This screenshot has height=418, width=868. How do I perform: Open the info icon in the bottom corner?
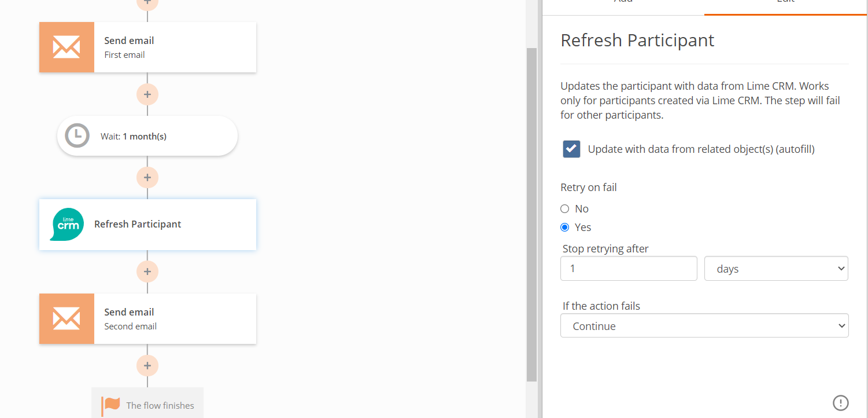pyautogui.click(x=841, y=402)
